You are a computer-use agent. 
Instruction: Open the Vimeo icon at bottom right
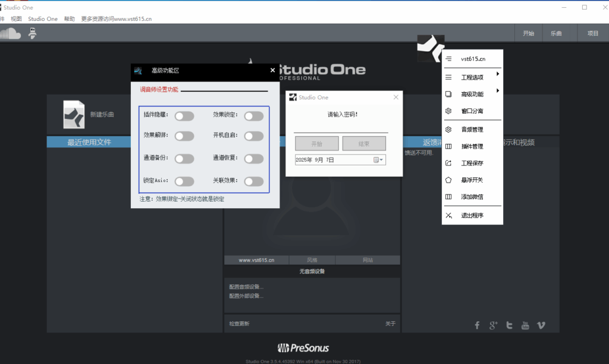click(541, 325)
